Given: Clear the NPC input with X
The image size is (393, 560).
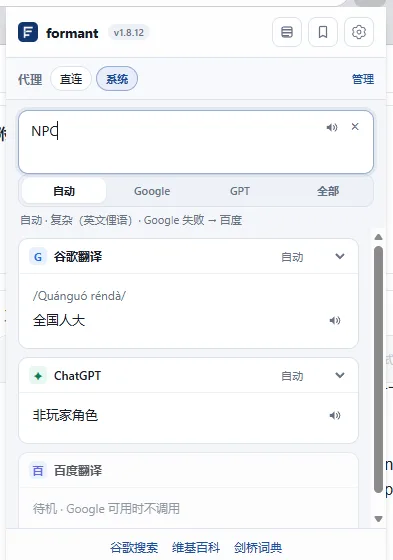Looking at the screenshot, I should click(x=355, y=127).
